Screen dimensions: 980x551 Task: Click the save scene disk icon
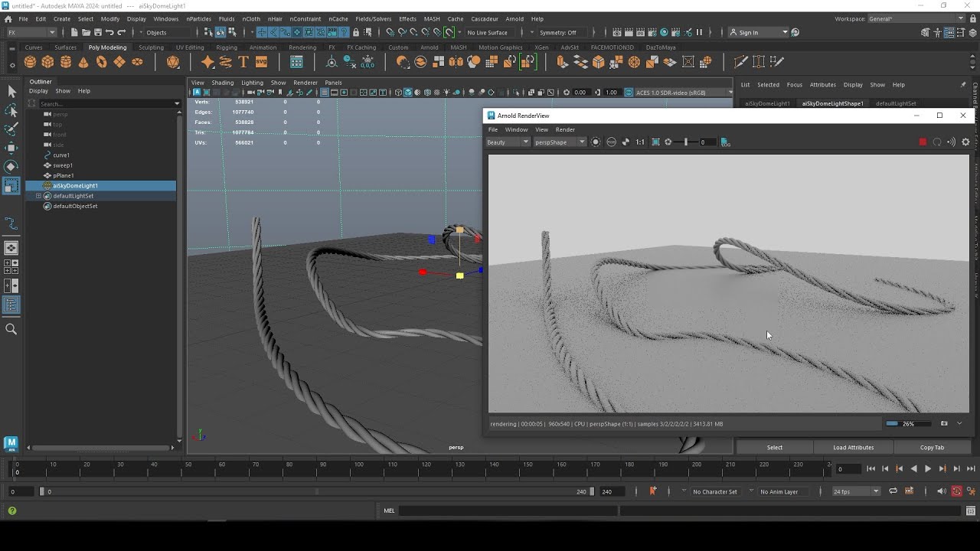(x=98, y=32)
